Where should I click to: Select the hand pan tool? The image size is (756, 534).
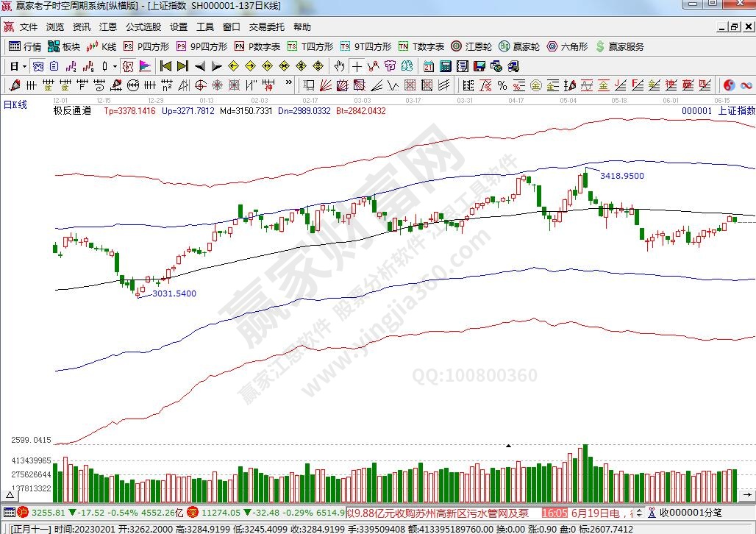point(339,66)
